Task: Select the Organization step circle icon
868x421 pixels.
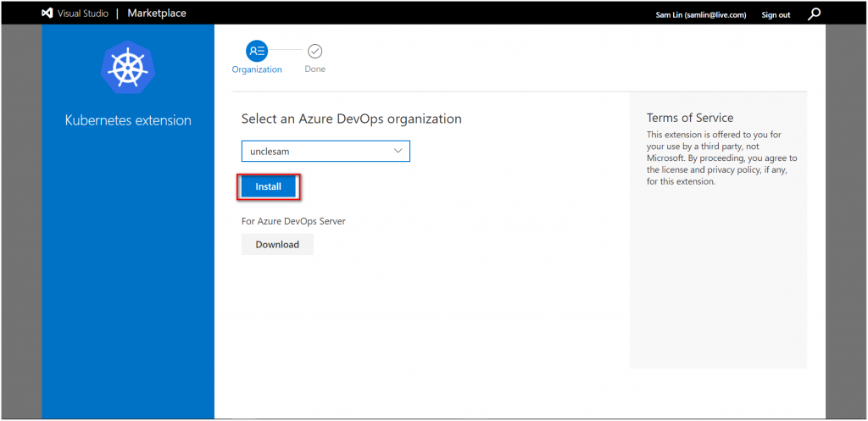Action: tap(256, 51)
